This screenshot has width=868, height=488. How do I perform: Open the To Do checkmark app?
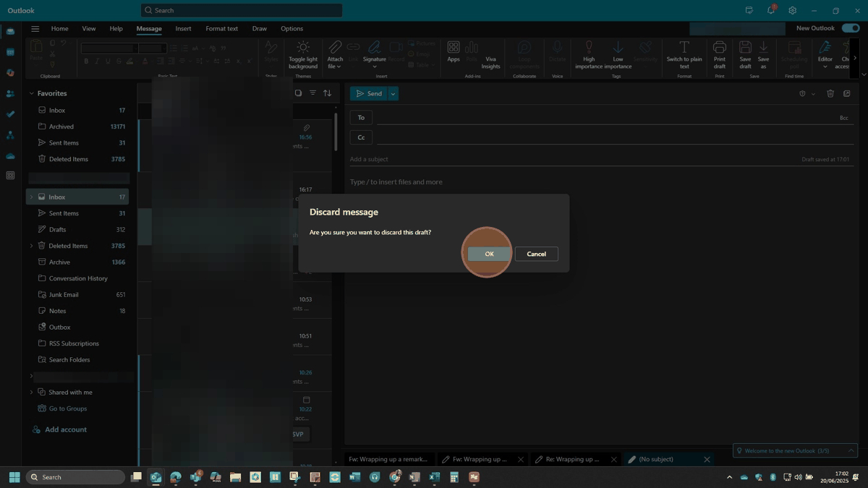coord(10,114)
